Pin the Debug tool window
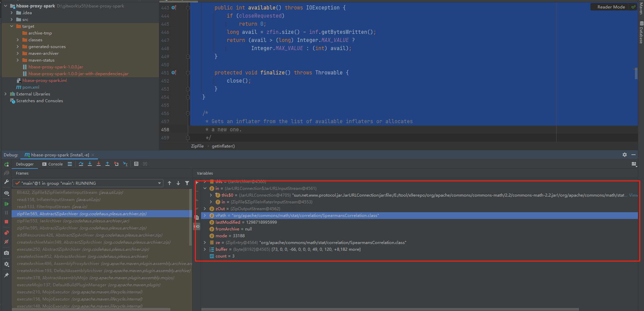The image size is (644, 311). [x=6, y=275]
